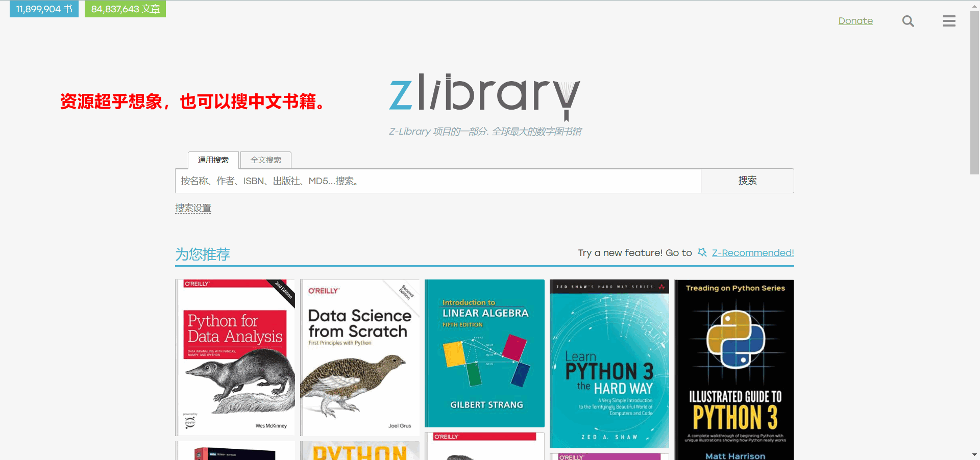Click the 搜索 button
The height and width of the screenshot is (460, 980).
tap(747, 181)
